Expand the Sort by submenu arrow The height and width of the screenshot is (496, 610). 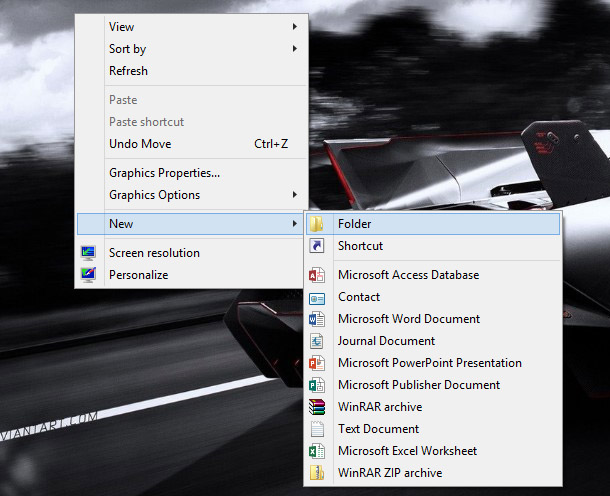[294, 49]
